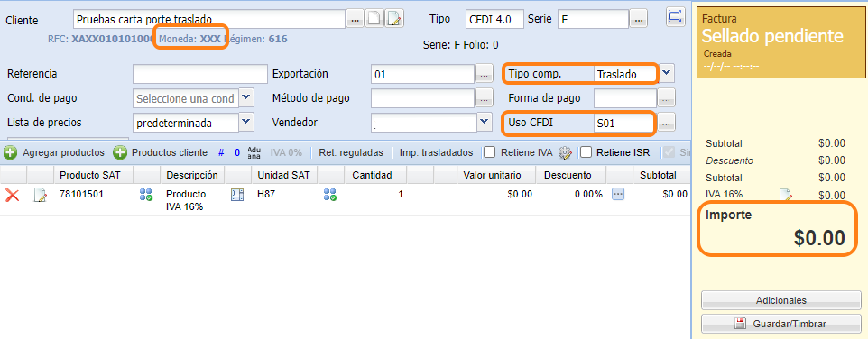The image size is (868, 339).
Task: Enable the Retiene IVA checkbox
Action: [x=489, y=152]
